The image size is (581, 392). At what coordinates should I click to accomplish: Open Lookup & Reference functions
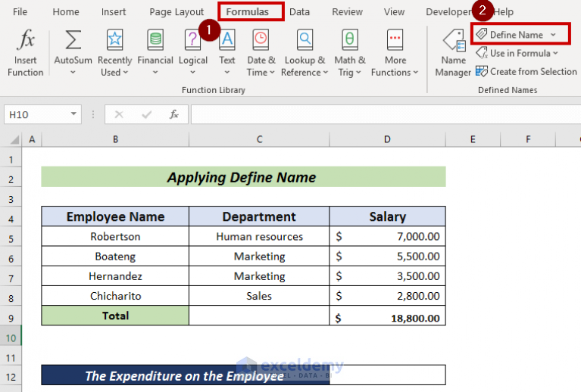tap(305, 52)
